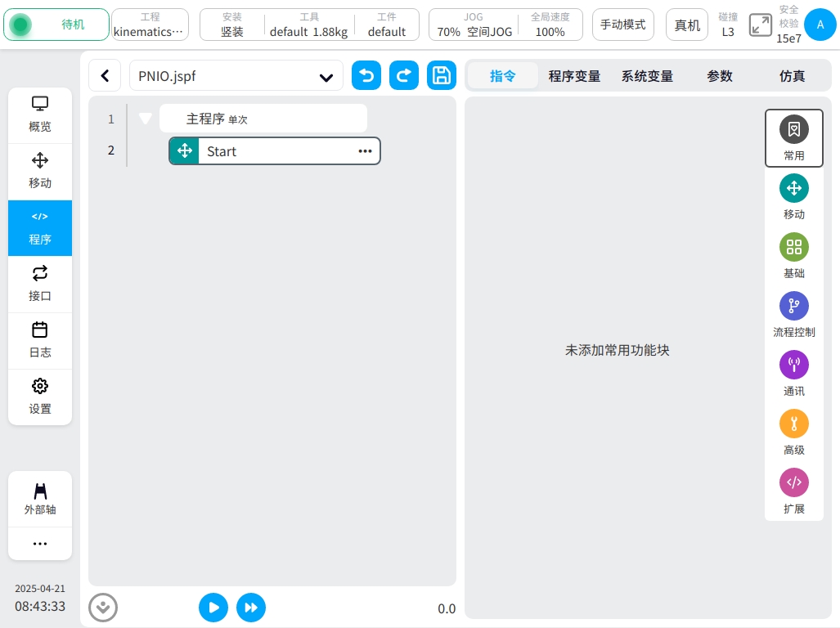Image resolution: width=840 pixels, height=628 pixels.
Task: Open Start block more options menu
Action: [365, 151]
